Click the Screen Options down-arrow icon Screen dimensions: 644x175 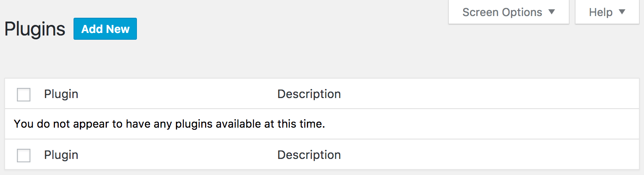pos(552,12)
